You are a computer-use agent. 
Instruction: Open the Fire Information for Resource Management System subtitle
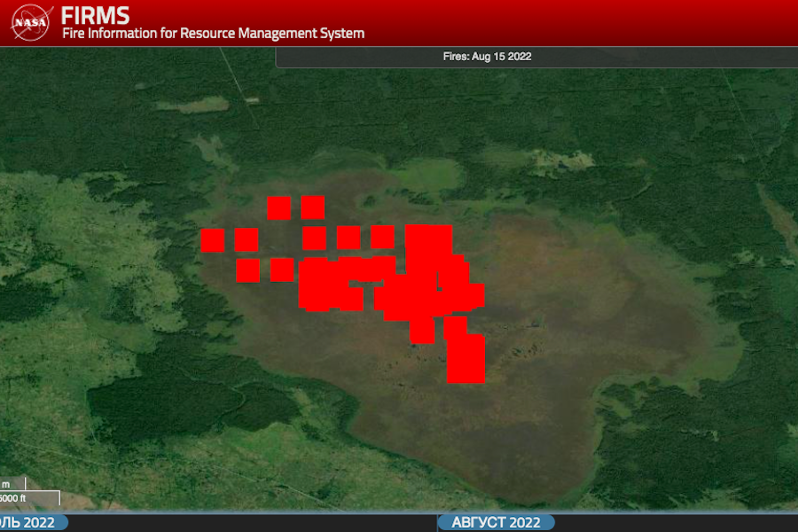click(213, 34)
